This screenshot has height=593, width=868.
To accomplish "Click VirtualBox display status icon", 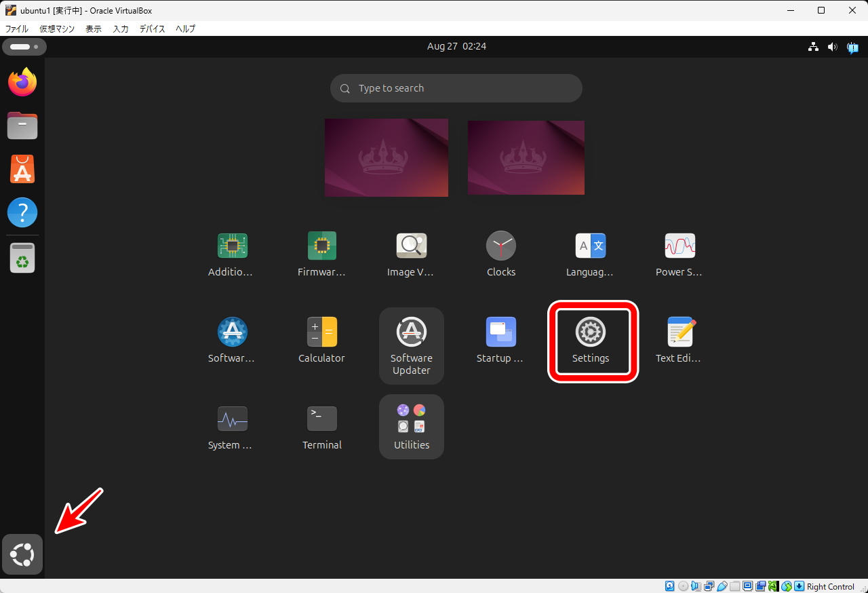I will pos(747,586).
